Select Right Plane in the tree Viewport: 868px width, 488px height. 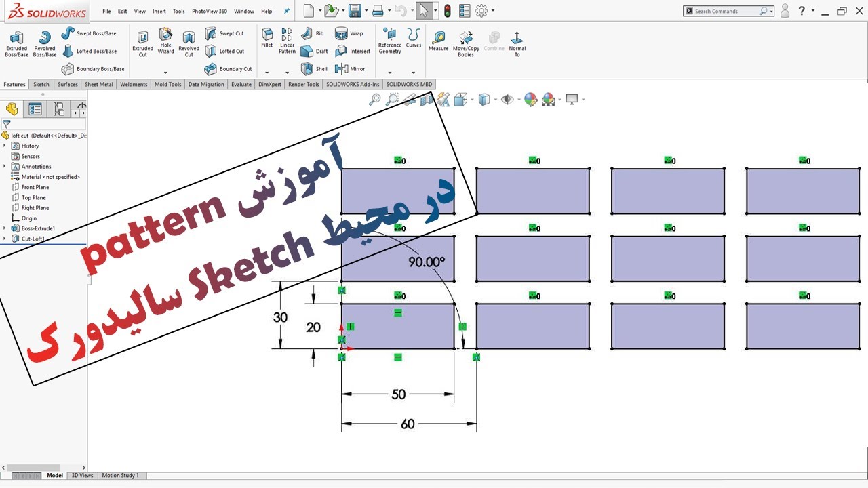coord(31,208)
